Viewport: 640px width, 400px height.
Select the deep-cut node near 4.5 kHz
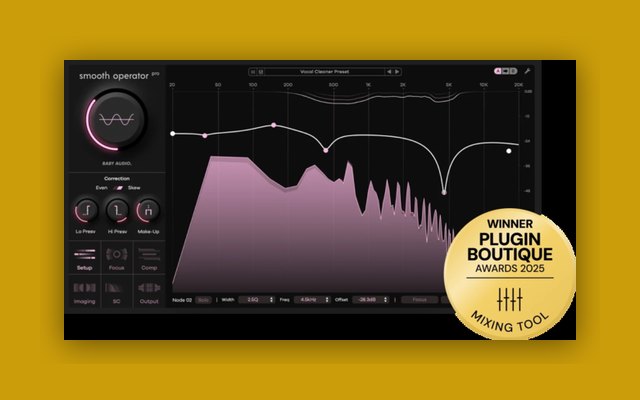pyautogui.click(x=444, y=192)
